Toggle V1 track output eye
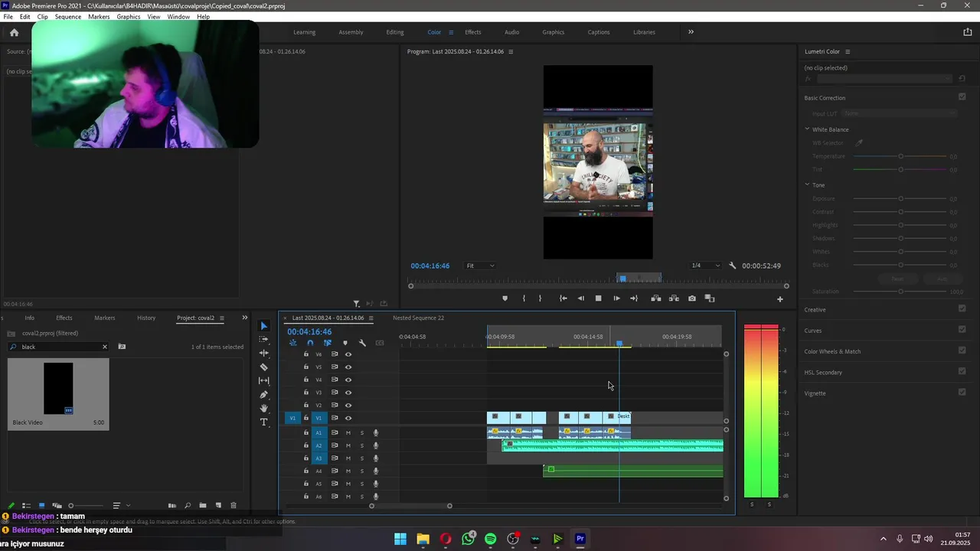 coord(348,418)
